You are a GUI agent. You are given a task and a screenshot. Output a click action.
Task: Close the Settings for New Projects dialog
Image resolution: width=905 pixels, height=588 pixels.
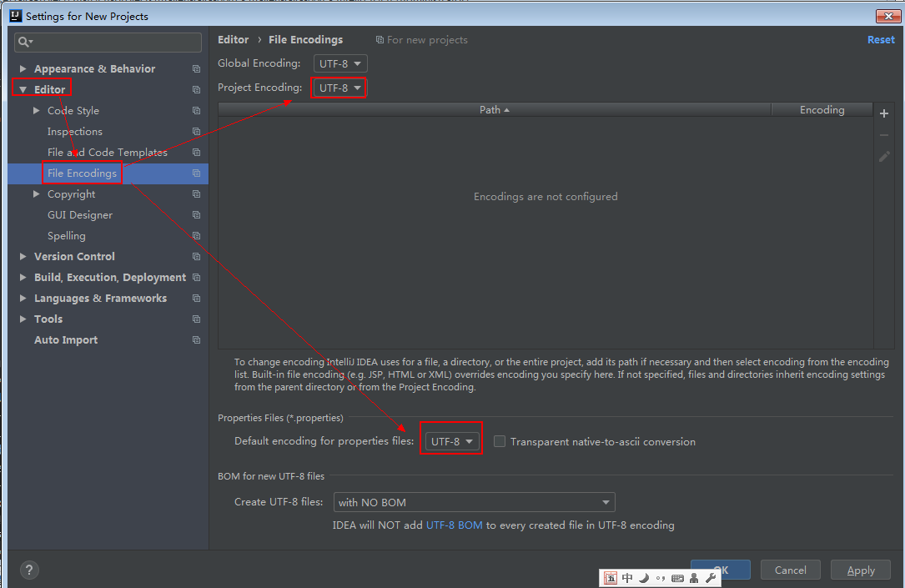[888, 16]
